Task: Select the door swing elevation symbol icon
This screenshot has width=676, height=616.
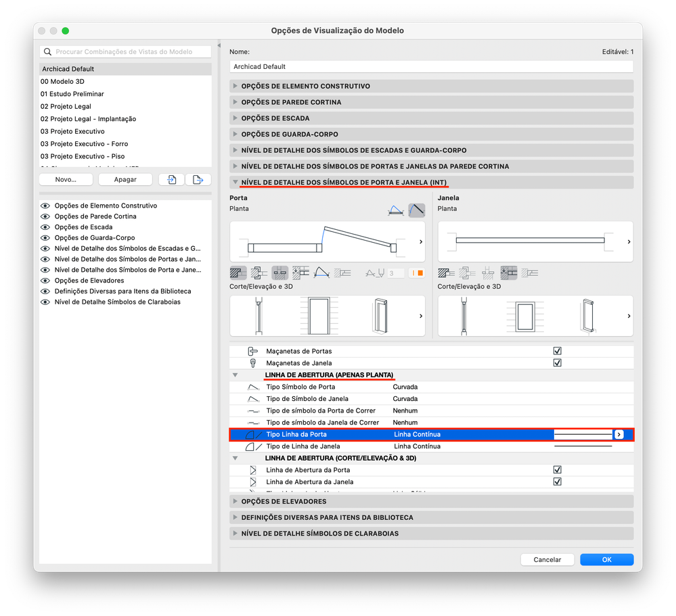Action: pos(395,210)
